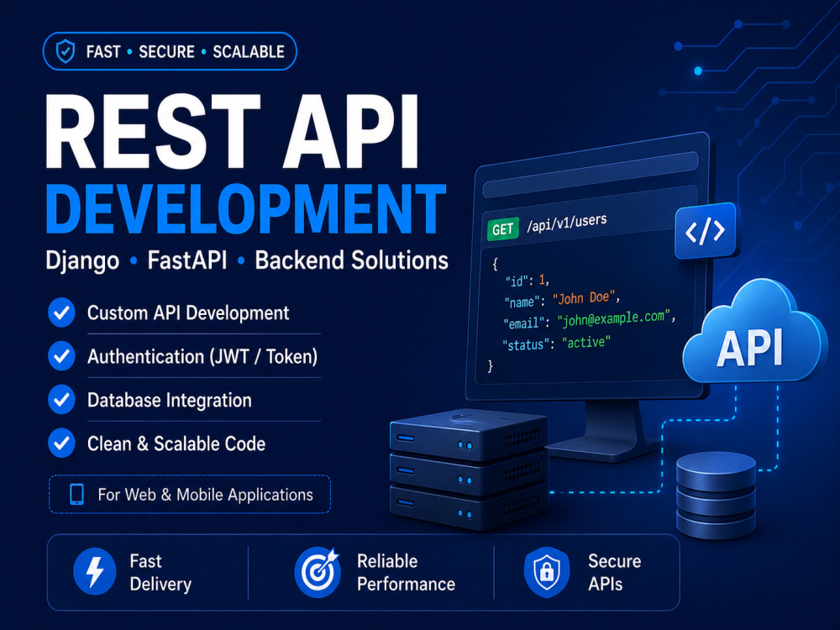Screen dimensions: 840x630
Task: Click the word FAST in top badge
Action: click(x=103, y=52)
